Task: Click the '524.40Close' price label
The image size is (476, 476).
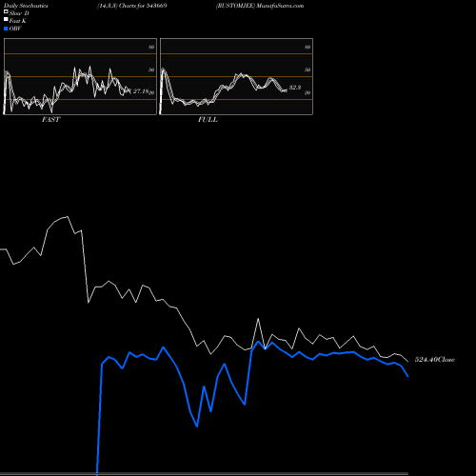Action: (x=435, y=360)
